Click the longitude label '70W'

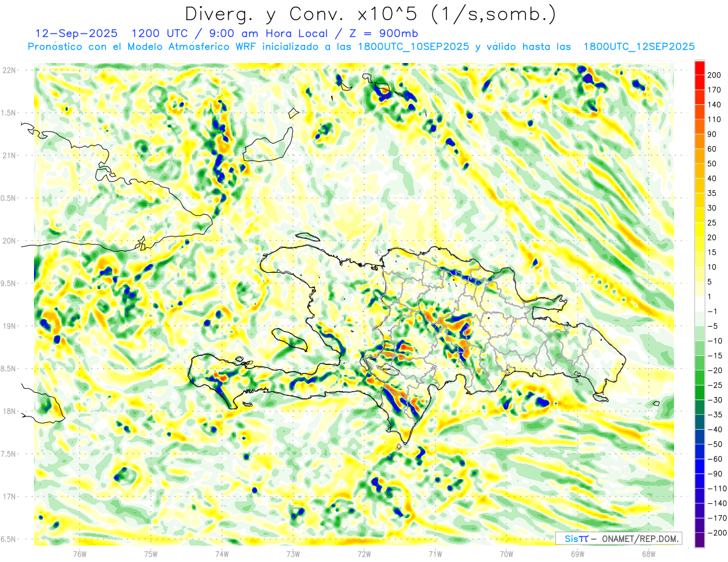tap(507, 554)
